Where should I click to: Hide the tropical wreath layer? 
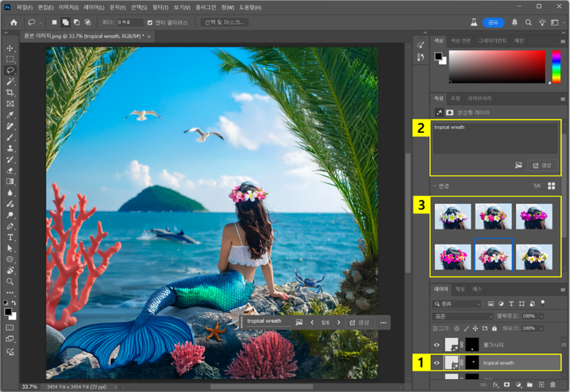pyautogui.click(x=436, y=363)
